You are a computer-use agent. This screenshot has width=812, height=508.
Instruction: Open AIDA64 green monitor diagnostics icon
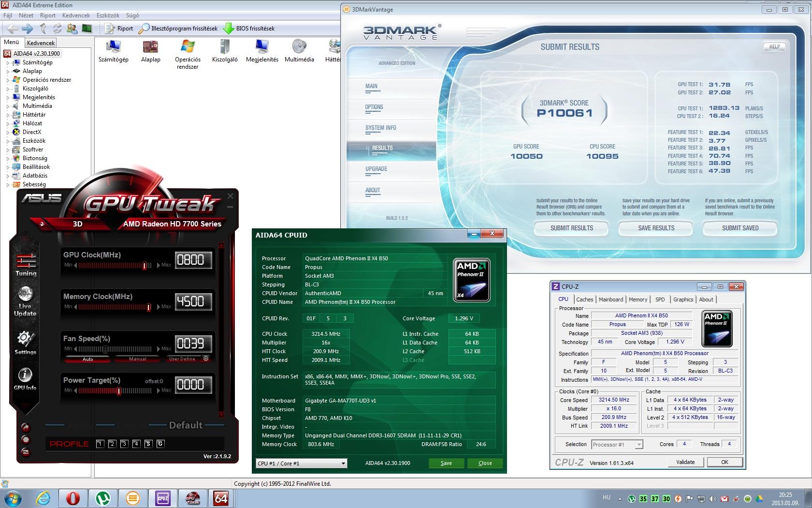pos(87,29)
